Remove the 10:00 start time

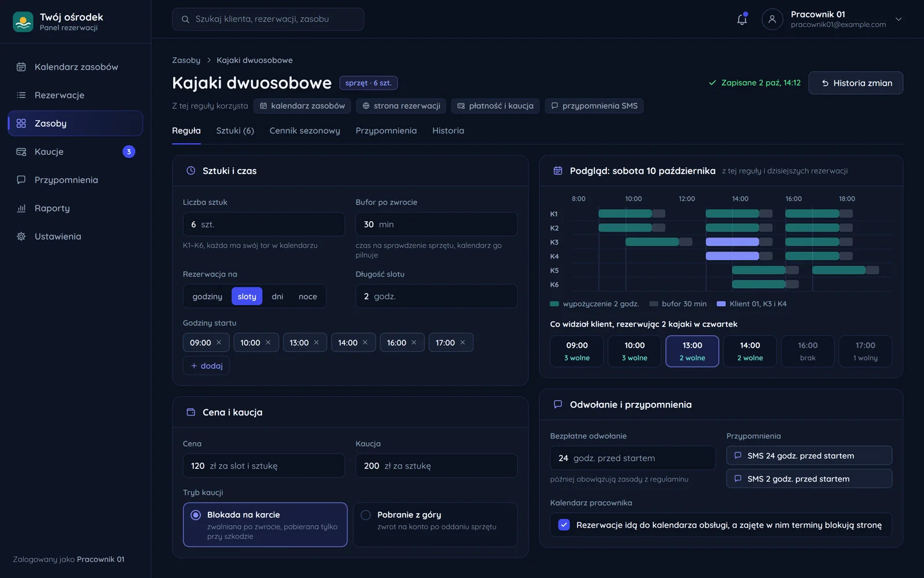coord(268,343)
